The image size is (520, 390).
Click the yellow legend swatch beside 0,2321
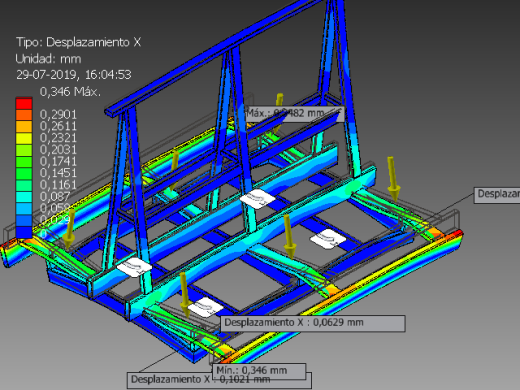point(24,138)
